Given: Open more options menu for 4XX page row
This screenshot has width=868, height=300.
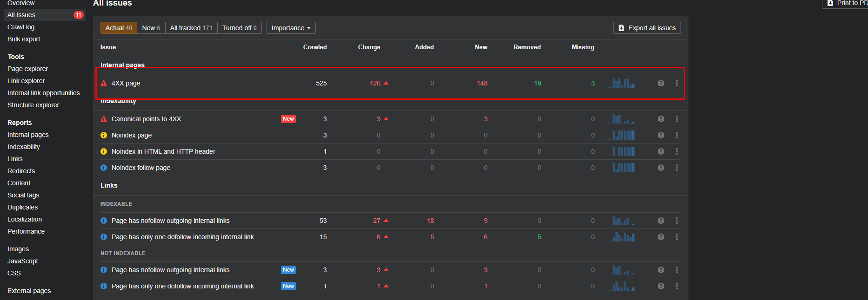Looking at the screenshot, I should coord(676,83).
